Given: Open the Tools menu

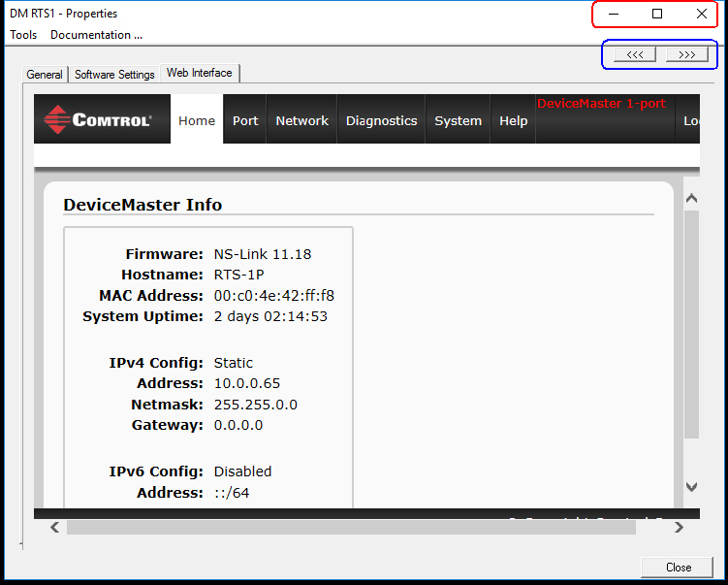Looking at the screenshot, I should pyautogui.click(x=23, y=35).
